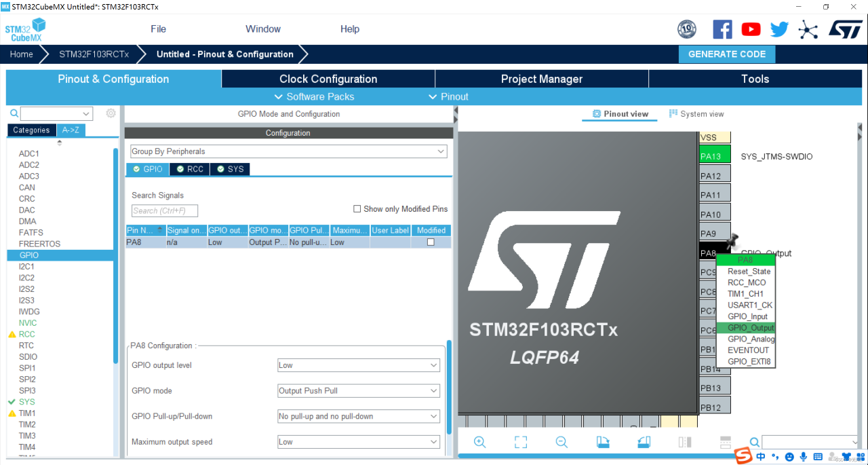Switch to the System view

(x=696, y=114)
